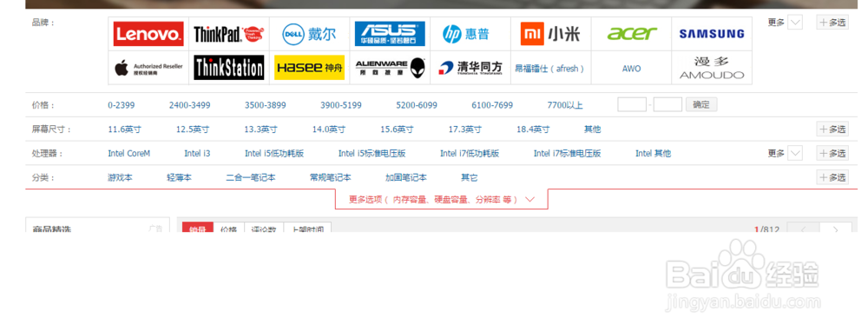868x332 pixels.
Task: Pick the ASUS brand logo
Action: tap(390, 34)
